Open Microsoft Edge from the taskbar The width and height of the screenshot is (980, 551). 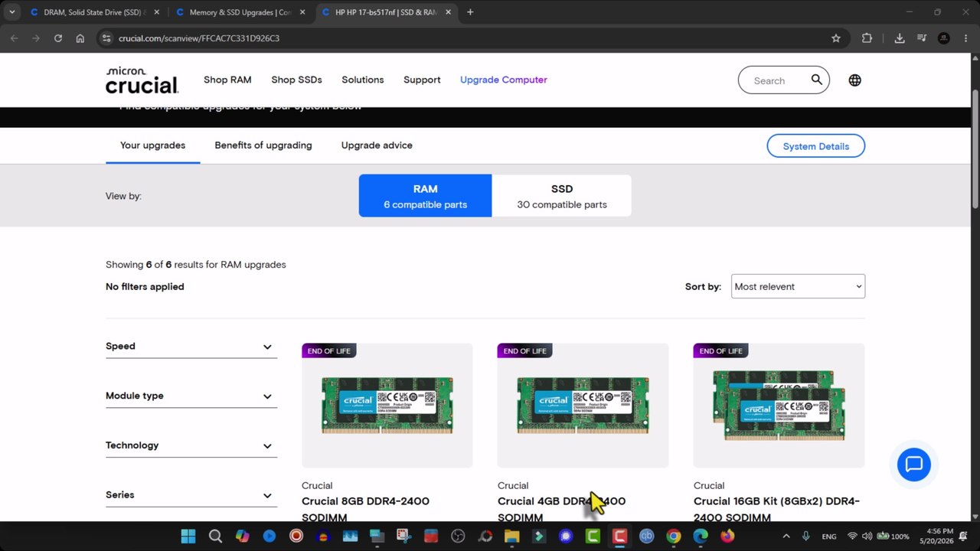(701, 536)
